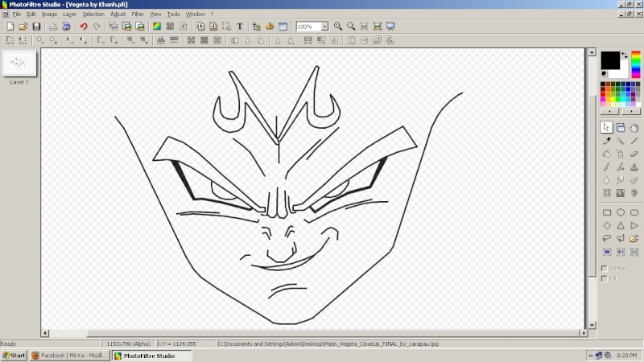Select the Hand move tool
The height and width of the screenshot is (362, 644).
(634, 128)
